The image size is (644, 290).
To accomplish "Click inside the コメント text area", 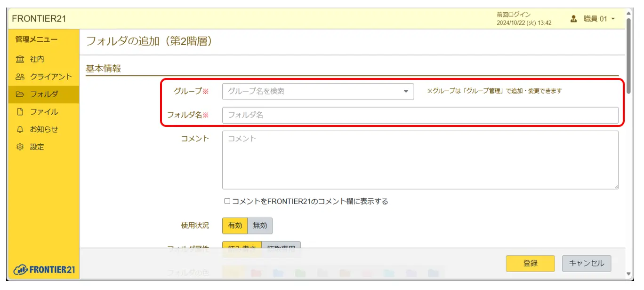I will [420, 160].
